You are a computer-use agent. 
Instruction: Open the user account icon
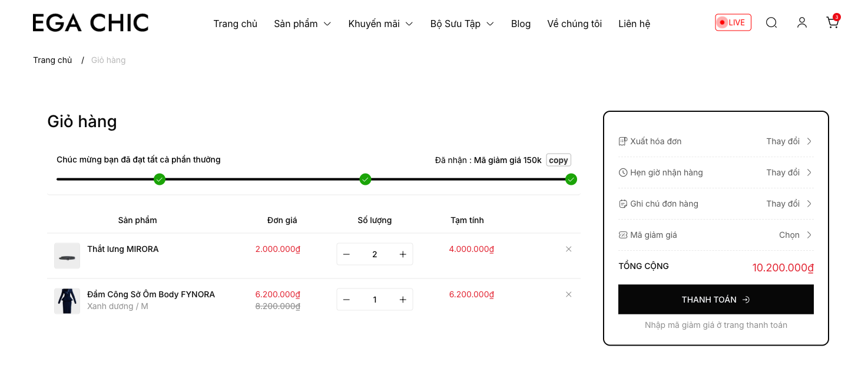tap(802, 22)
